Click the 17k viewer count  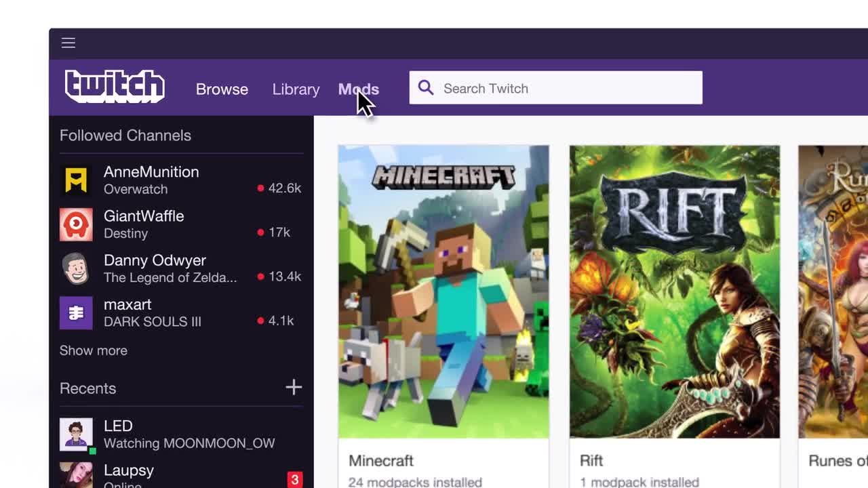(279, 232)
